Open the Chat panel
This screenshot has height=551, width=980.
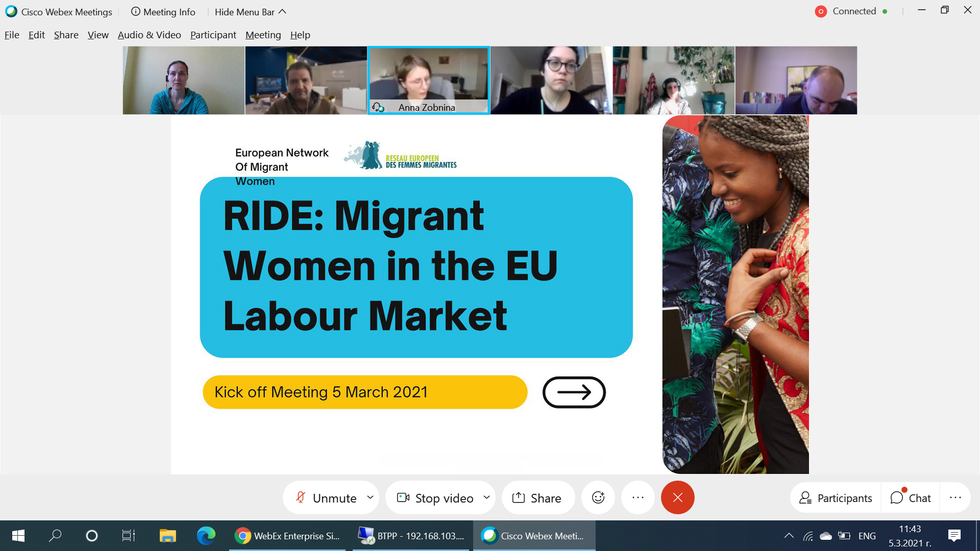(911, 498)
